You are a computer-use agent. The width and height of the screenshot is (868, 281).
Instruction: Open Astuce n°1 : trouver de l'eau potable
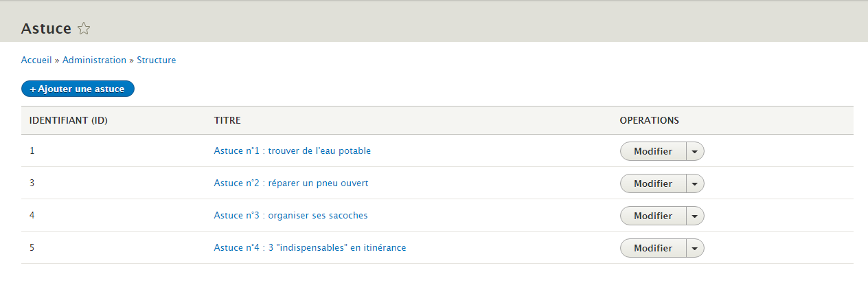[x=292, y=151]
